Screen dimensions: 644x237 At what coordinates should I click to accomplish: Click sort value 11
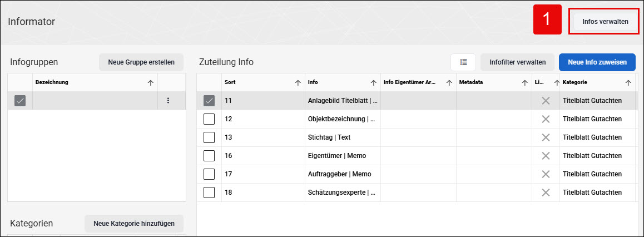click(229, 101)
